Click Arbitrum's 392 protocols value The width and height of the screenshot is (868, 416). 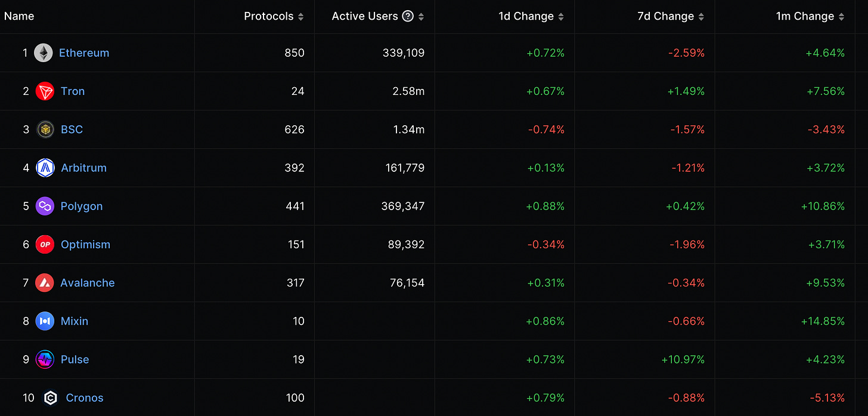294,168
